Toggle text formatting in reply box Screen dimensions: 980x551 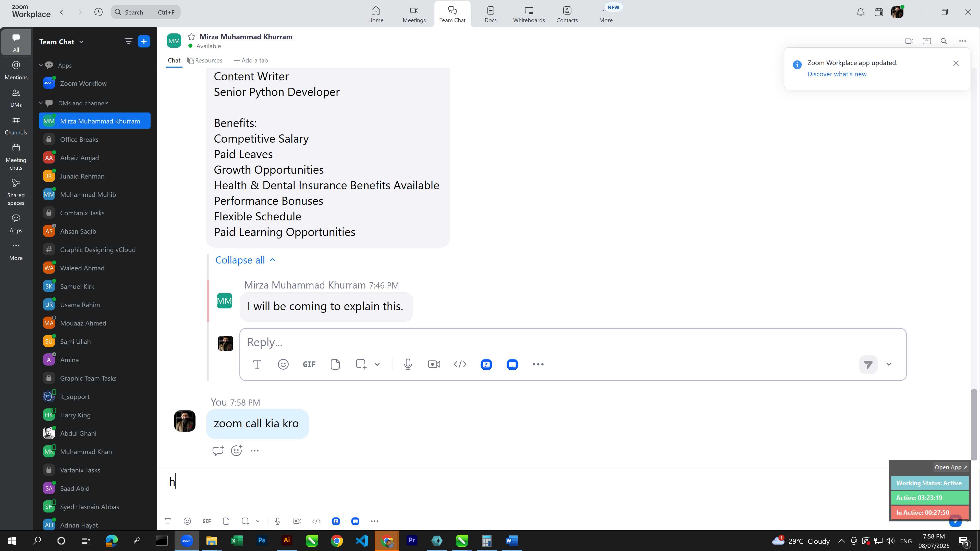click(257, 364)
